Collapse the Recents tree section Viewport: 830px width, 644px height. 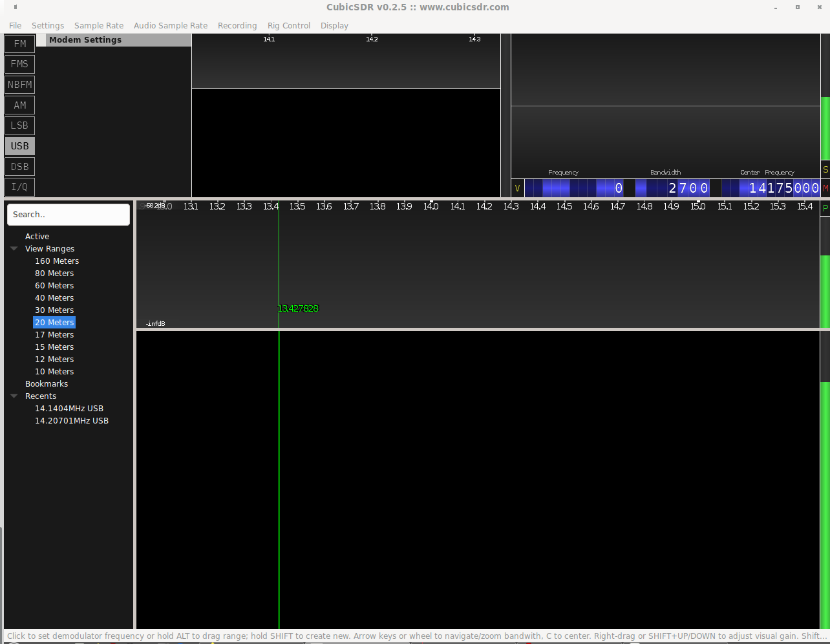pyautogui.click(x=14, y=396)
